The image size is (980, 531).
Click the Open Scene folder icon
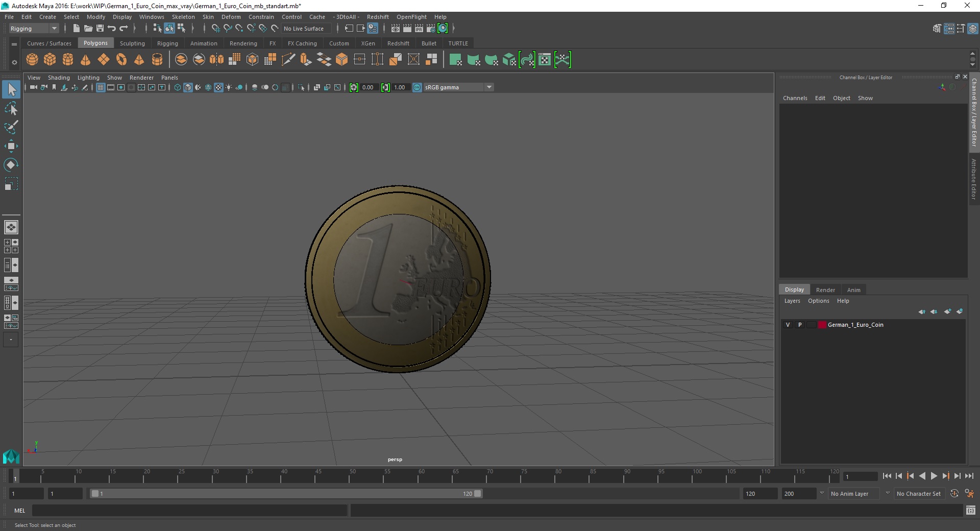pyautogui.click(x=88, y=29)
